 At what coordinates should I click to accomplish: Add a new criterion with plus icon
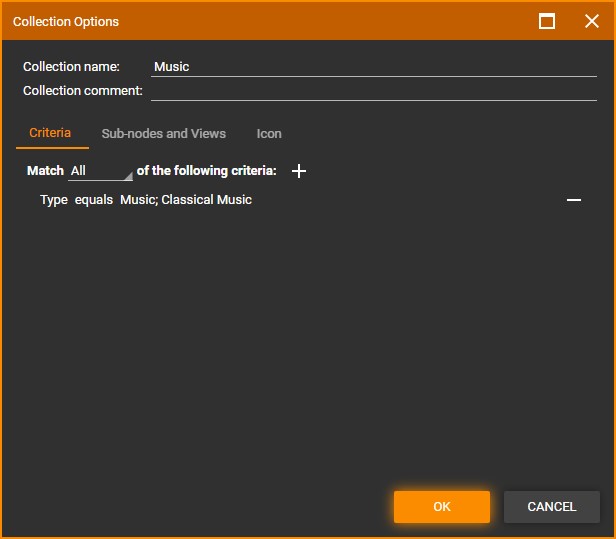click(298, 171)
